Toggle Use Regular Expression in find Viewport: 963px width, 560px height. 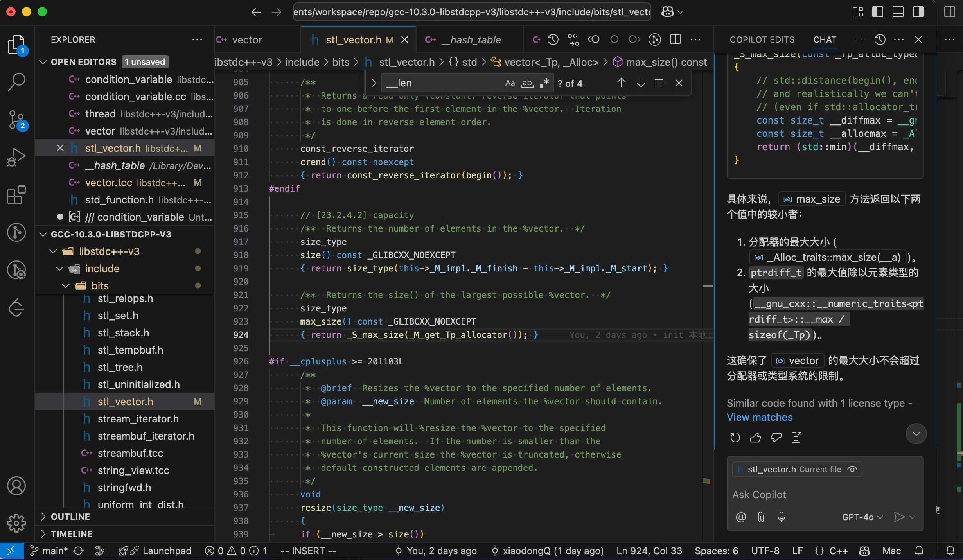tap(544, 83)
